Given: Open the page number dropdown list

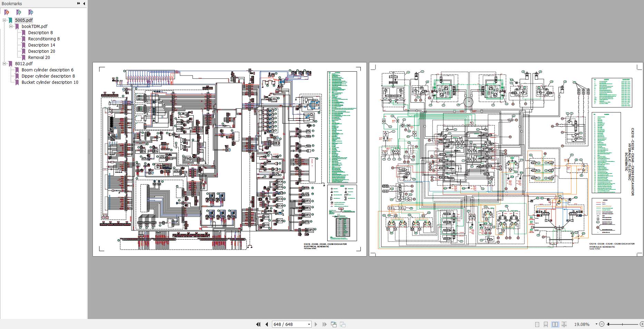Looking at the screenshot, I should tap(309, 324).
